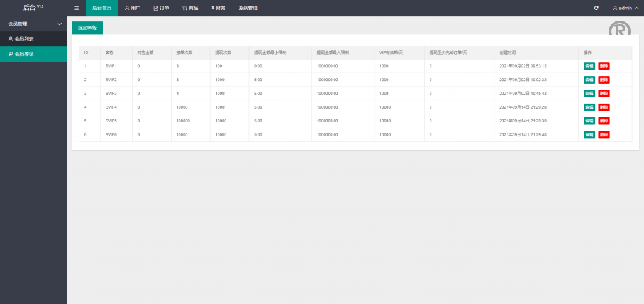
Task: Click the sidebar collapse hamburger icon
Action: 76,8
